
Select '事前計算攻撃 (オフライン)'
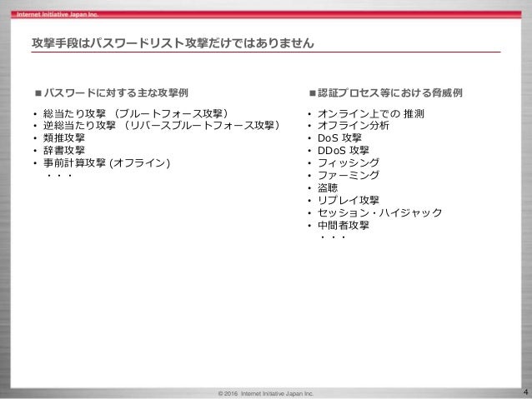pyautogui.click(x=107, y=162)
